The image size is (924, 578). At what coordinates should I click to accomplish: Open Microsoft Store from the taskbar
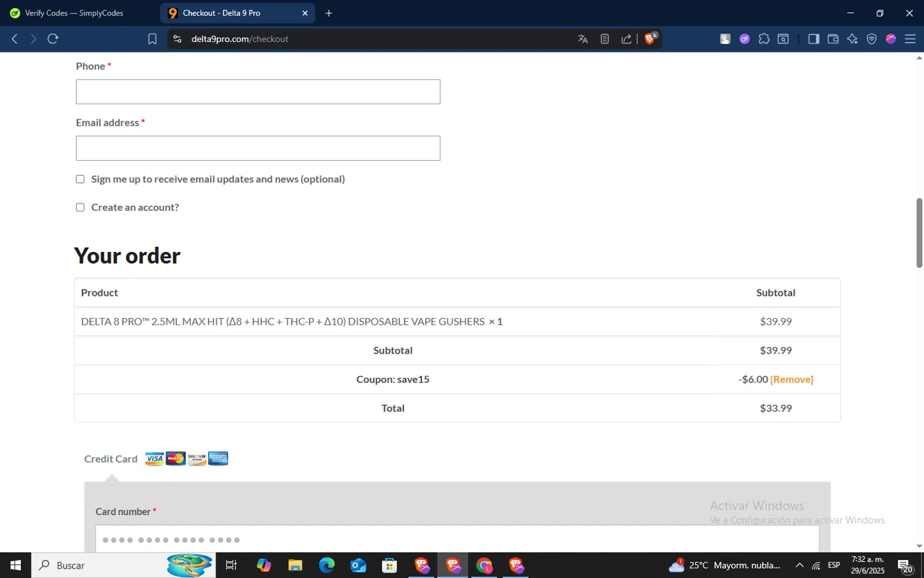click(x=389, y=565)
